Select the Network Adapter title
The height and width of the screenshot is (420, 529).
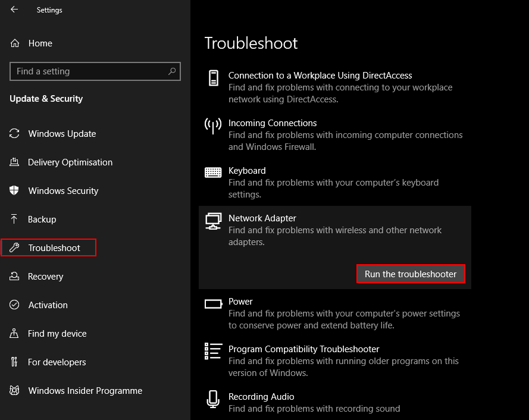click(262, 218)
